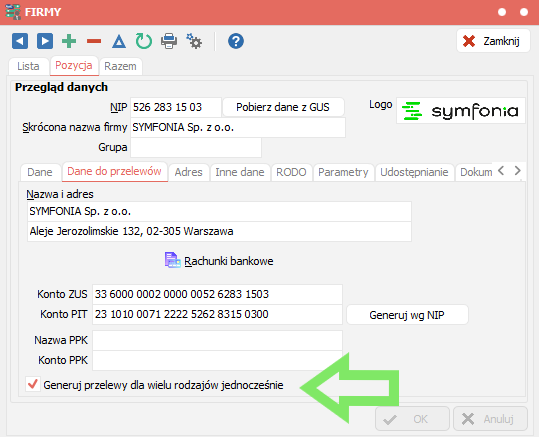The width and height of the screenshot is (539, 438).
Task: Open the RODO tab
Action: click(292, 172)
